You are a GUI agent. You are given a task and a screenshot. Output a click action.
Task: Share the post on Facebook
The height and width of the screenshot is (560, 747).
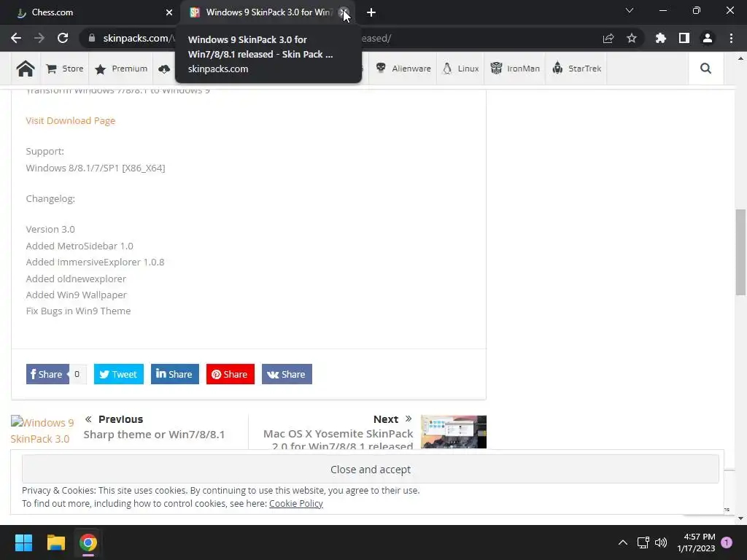pos(47,374)
